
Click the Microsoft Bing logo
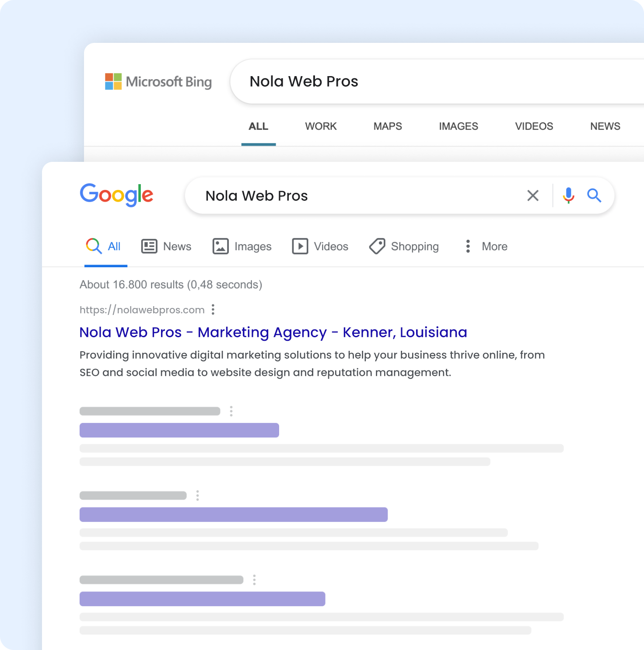tap(158, 82)
